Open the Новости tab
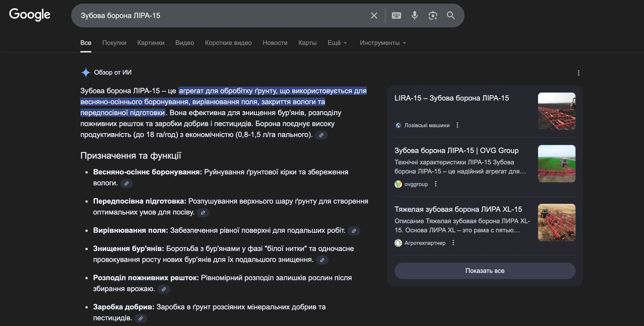 [275, 43]
